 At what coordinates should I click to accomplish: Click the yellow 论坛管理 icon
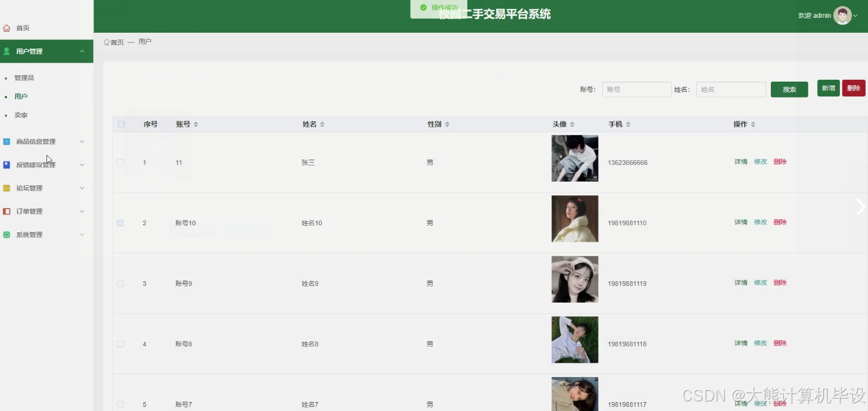point(7,188)
